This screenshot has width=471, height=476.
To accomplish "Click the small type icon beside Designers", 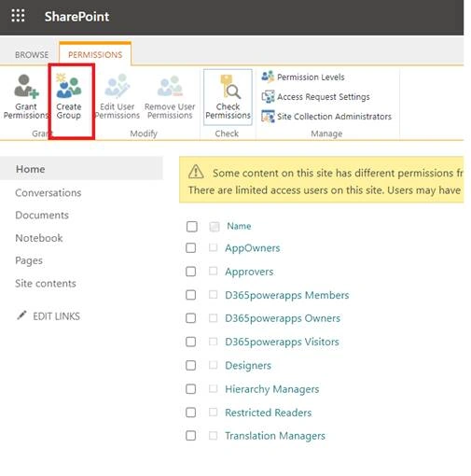I will (x=213, y=365).
